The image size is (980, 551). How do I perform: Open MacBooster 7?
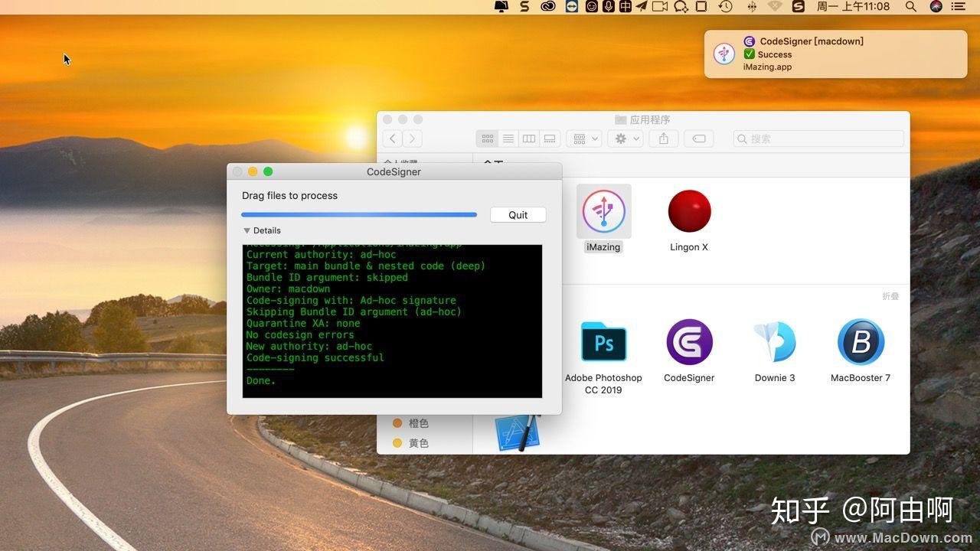coord(860,341)
